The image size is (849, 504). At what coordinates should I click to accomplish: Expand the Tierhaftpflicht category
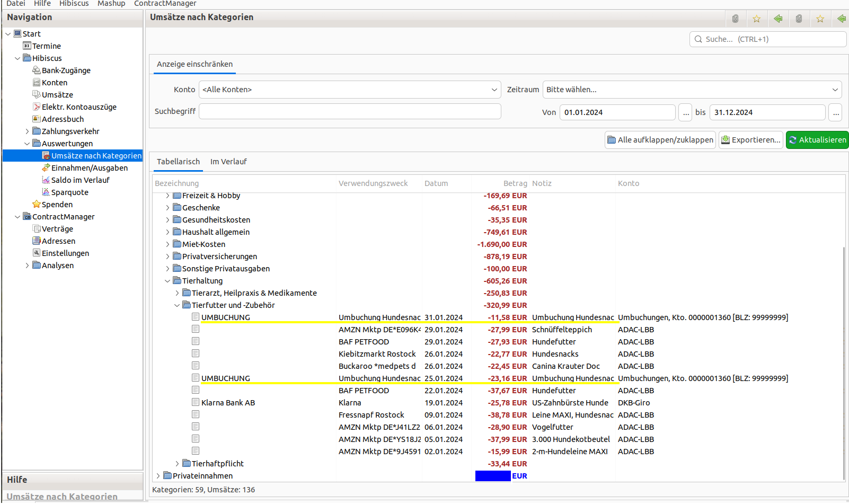(177, 464)
